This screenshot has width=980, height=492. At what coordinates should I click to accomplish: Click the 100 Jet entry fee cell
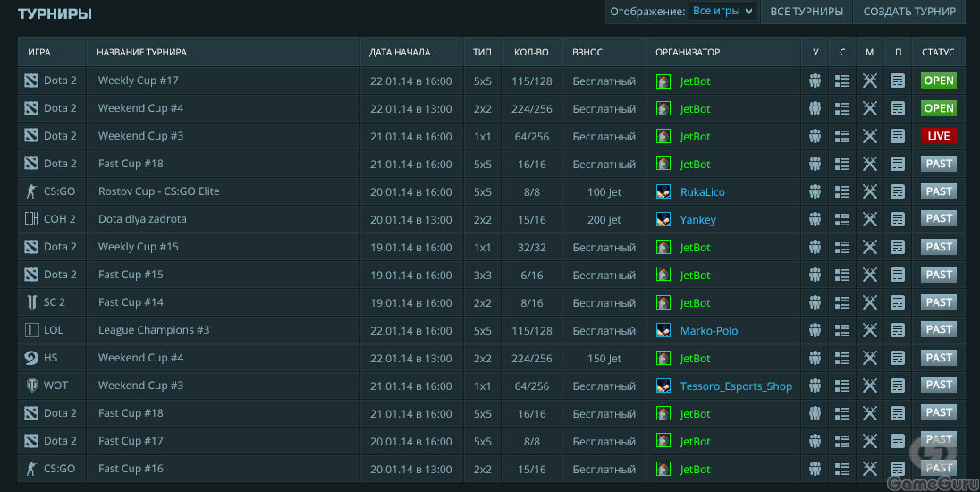click(604, 192)
